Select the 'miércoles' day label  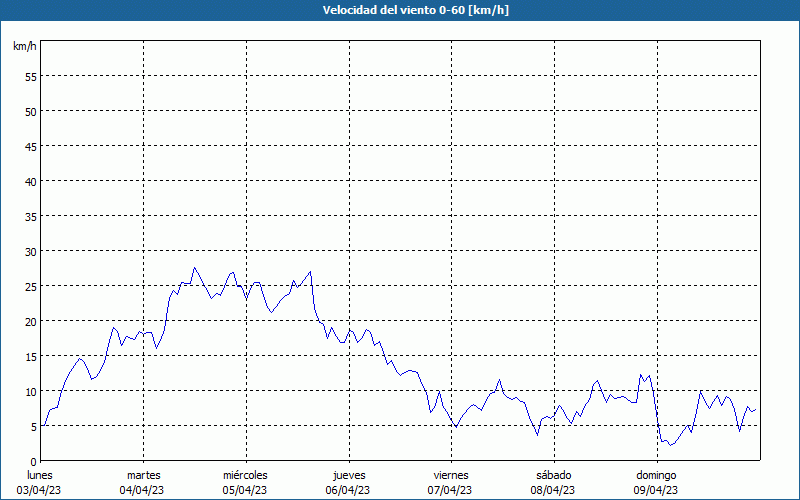click(245, 476)
